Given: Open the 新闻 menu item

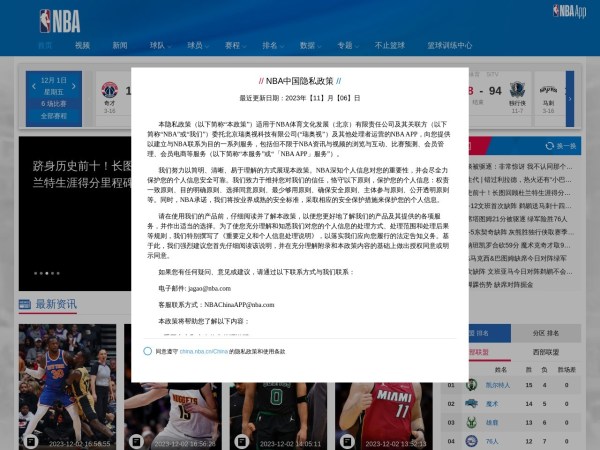Looking at the screenshot, I should (119, 45).
